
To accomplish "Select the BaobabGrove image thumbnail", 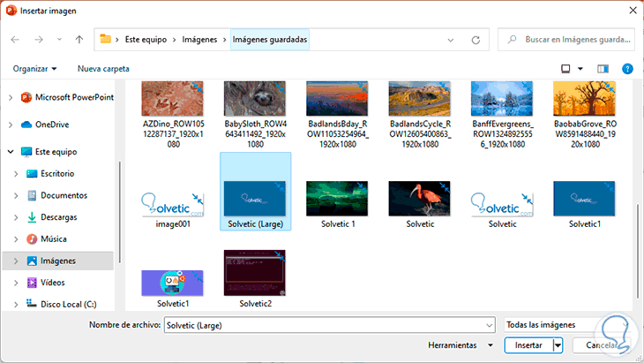I will (x=584, y=99).
